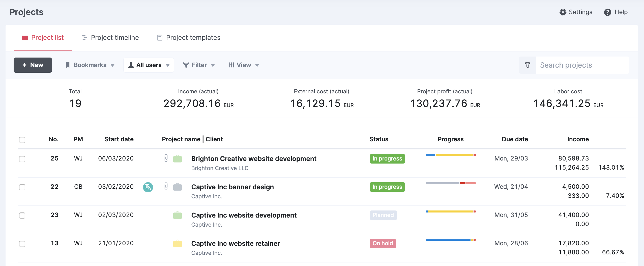Check the box for project No. 23

click(22, 215)
